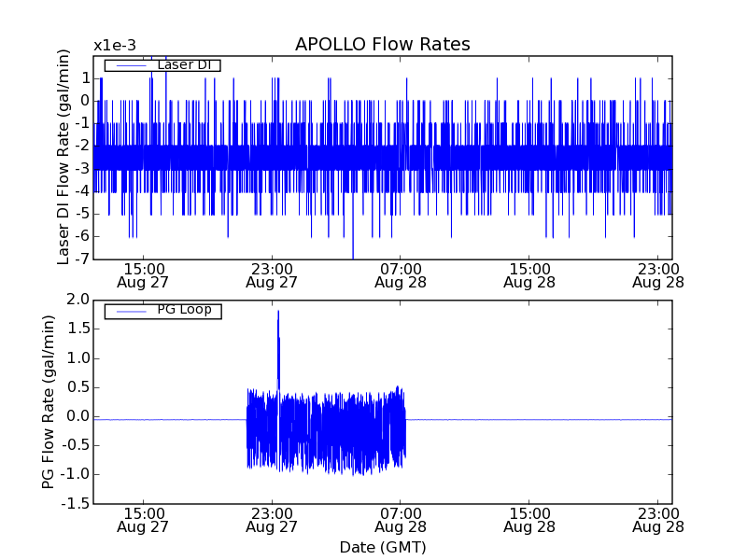Click 07:00 Aug 28 tick on lower plot

point(401,520)
